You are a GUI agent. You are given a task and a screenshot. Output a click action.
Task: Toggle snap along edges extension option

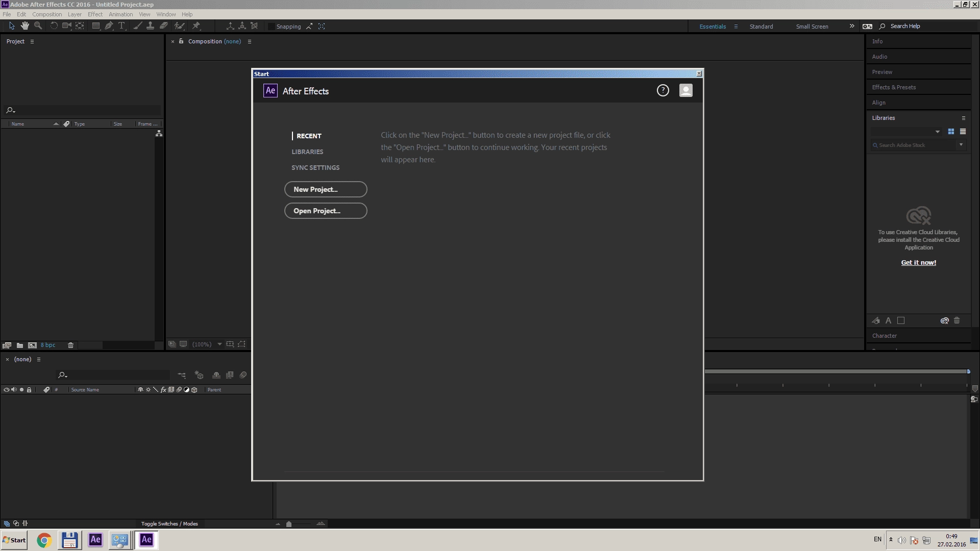click(309, 26)
